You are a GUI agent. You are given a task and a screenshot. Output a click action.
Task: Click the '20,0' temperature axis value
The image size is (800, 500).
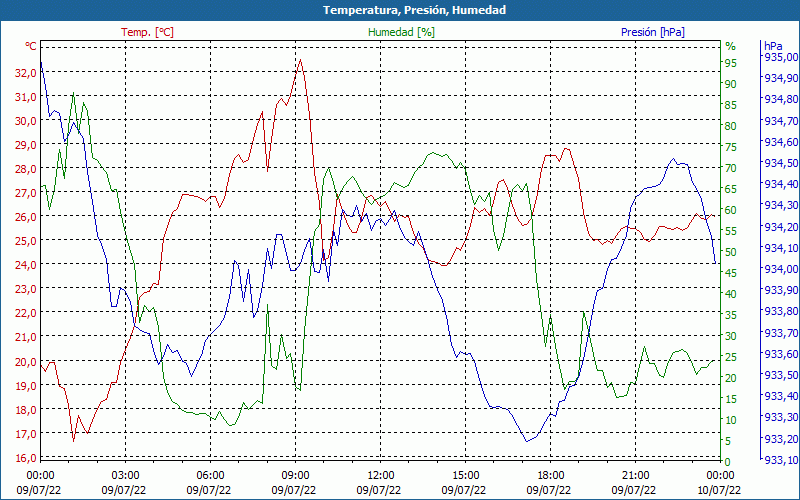pyautogui.click(x=26, y=362)
